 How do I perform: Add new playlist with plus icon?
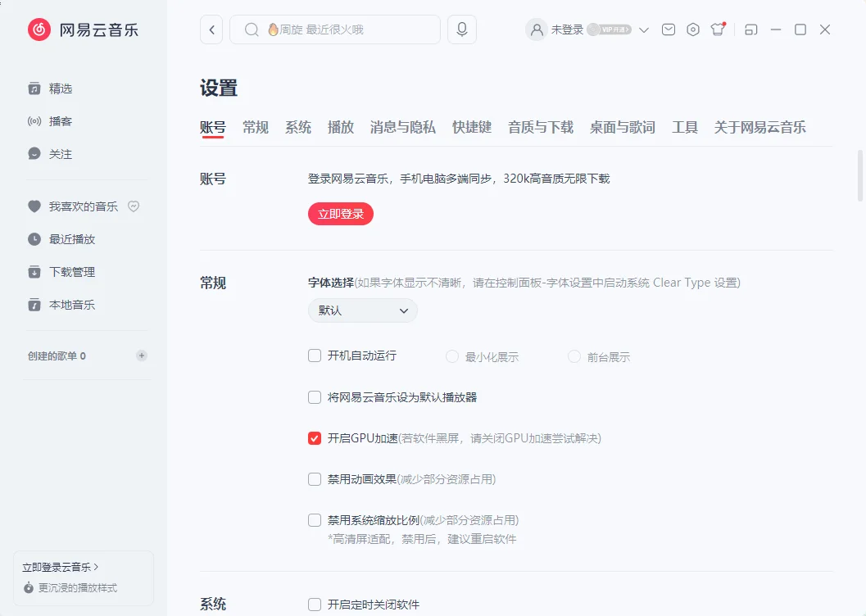142,356
